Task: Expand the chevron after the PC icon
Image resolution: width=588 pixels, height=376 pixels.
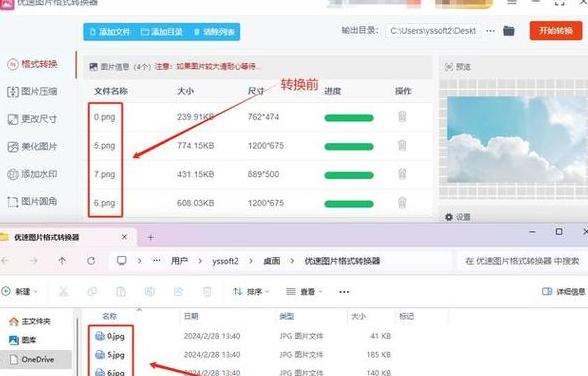Action: pos(140,261)
